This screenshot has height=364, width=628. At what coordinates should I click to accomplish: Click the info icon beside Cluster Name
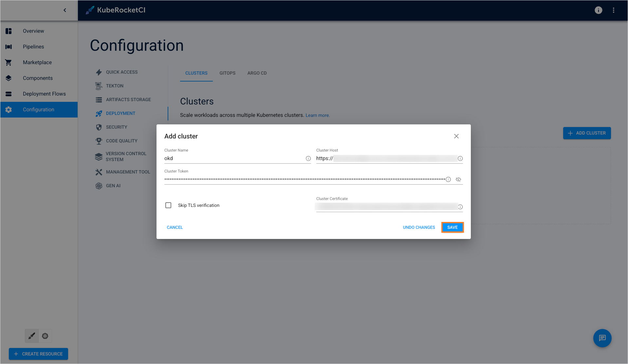point(308,158)
